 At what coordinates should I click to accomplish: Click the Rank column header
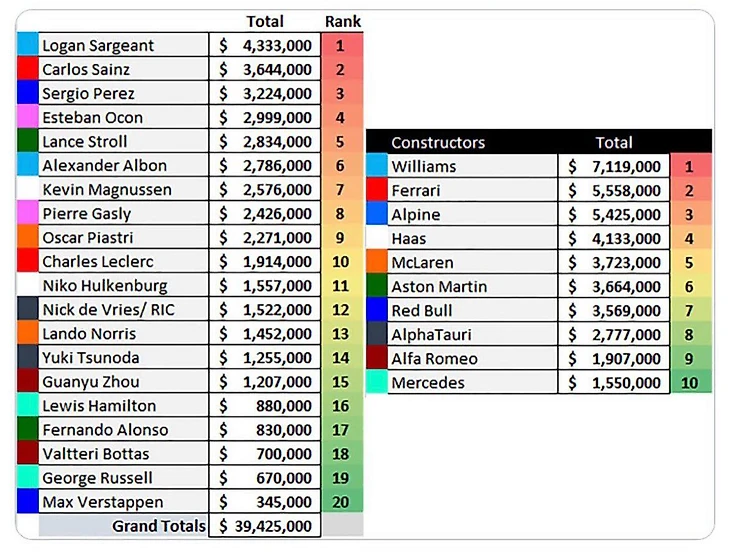pyautogui.click(x=343, y=21)
